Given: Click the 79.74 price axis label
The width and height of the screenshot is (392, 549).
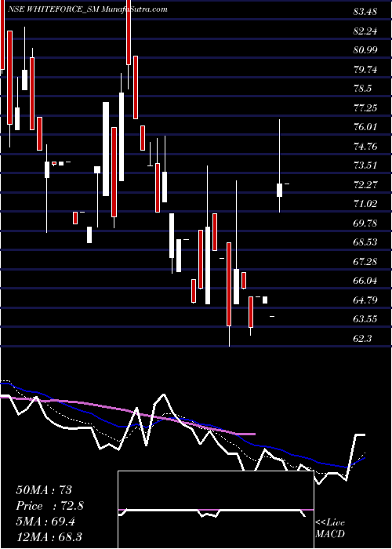Looking at the screenshot, I should point(365,70).
